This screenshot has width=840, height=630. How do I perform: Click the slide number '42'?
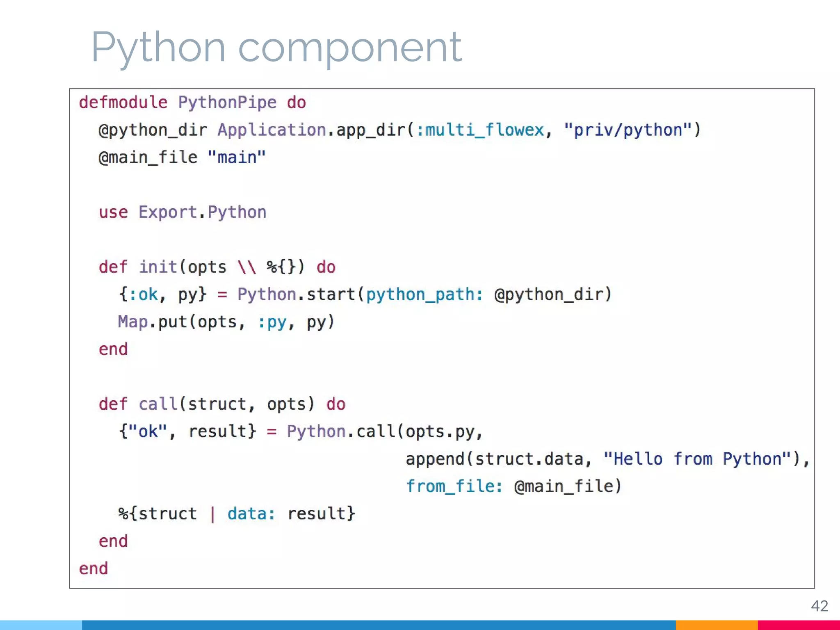819,606
